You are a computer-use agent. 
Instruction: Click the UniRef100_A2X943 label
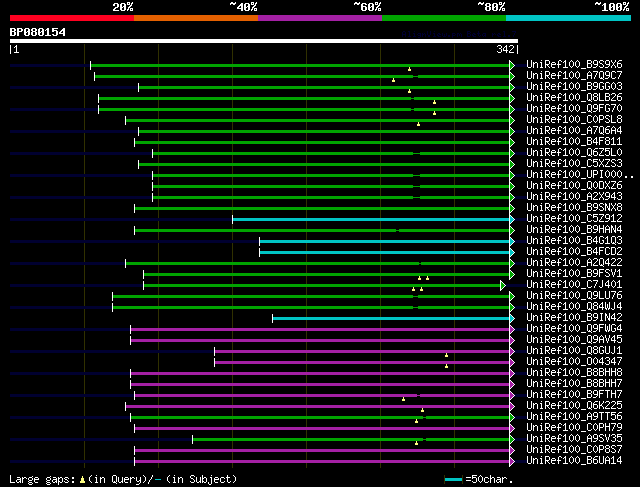[x=574, y=197]
